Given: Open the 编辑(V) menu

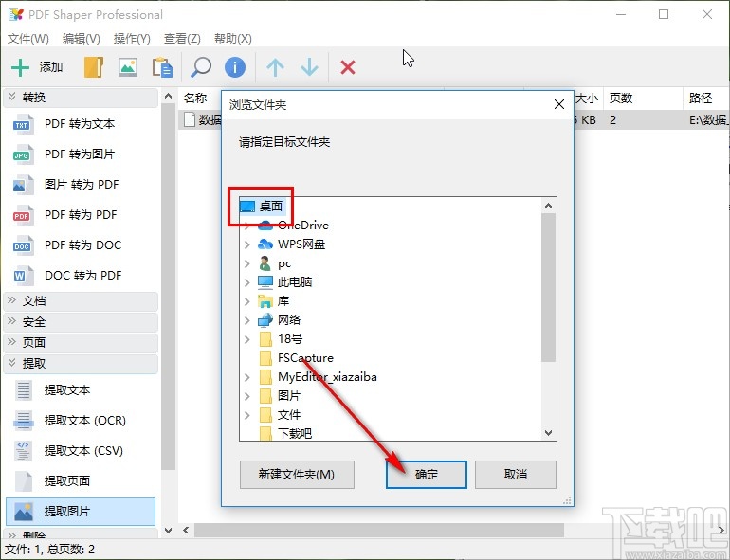Looking at the screenshot, I should 82,39.
